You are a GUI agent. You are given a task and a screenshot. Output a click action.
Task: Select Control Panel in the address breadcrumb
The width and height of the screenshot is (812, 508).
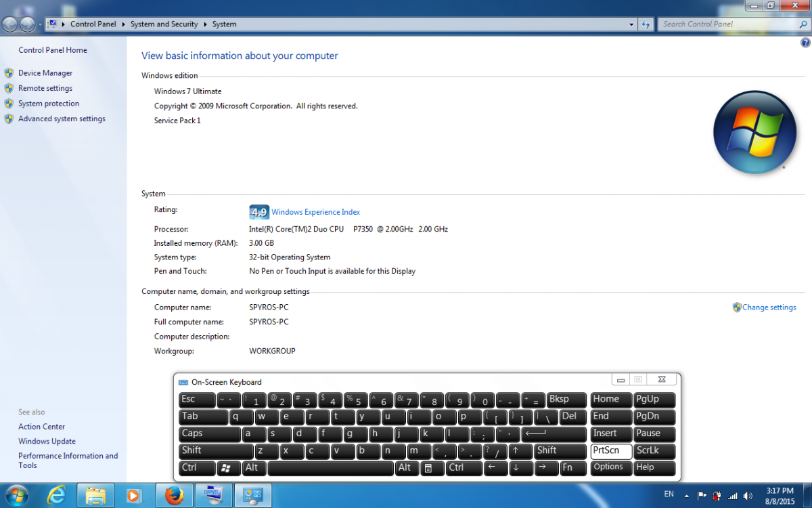(x=93, y=24)
